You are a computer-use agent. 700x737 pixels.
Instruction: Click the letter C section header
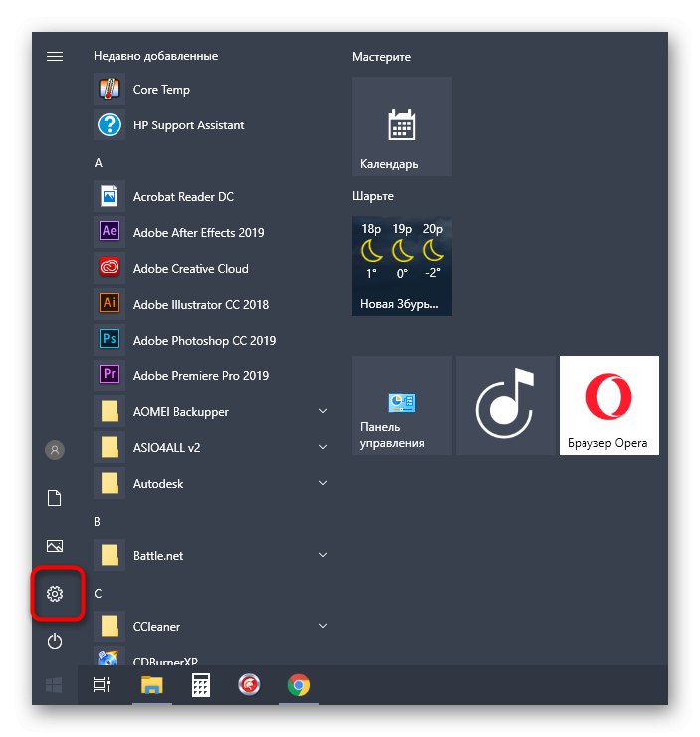click(x=98, y=594)
